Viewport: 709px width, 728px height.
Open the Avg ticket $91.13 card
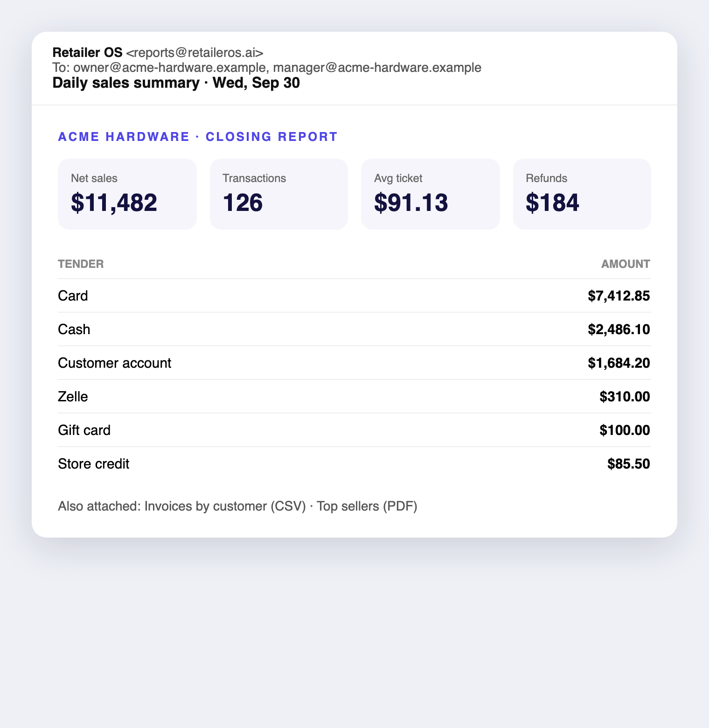(430, 194)
